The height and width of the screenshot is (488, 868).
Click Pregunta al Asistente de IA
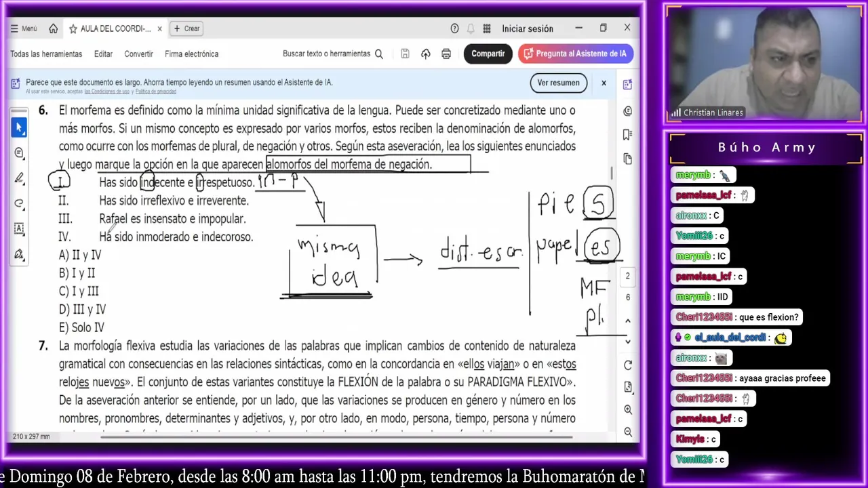575,54
